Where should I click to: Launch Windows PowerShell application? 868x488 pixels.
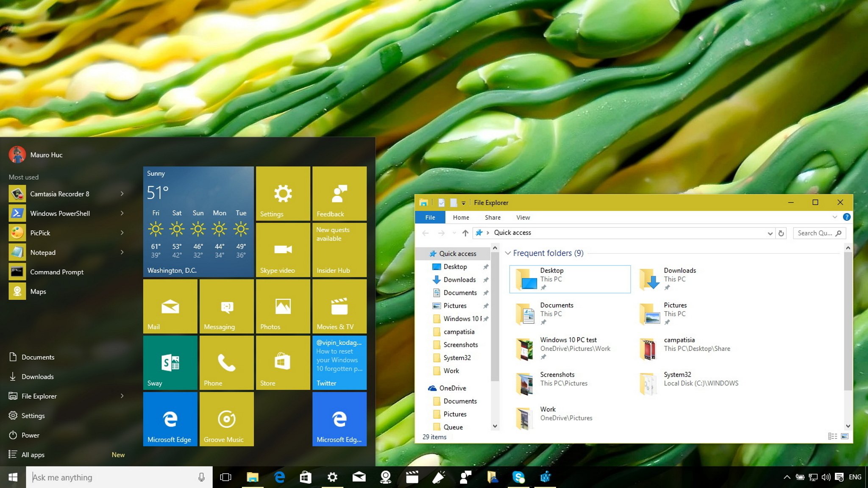[60, 213]
